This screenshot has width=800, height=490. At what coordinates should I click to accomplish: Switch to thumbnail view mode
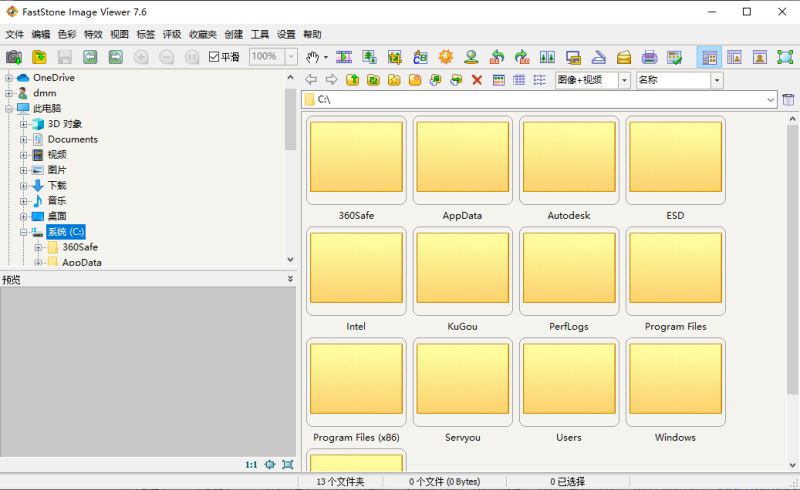pyautogui.click(x=498, y=80)
